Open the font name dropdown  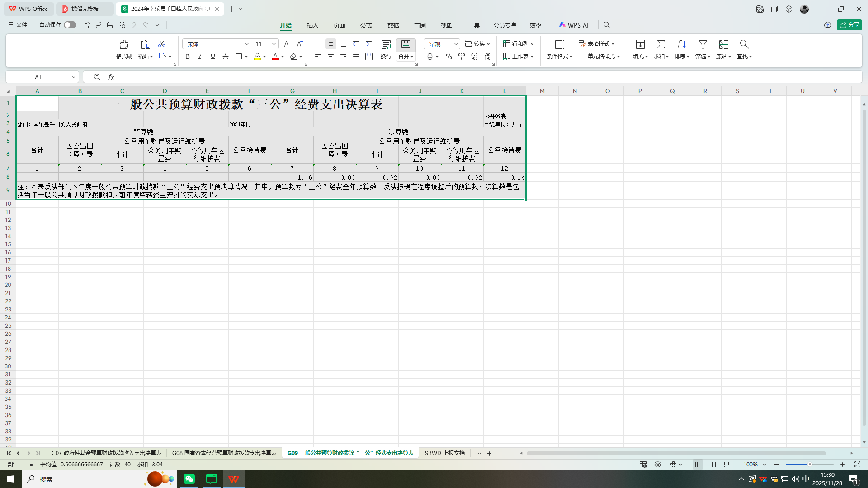pos(246,44)
